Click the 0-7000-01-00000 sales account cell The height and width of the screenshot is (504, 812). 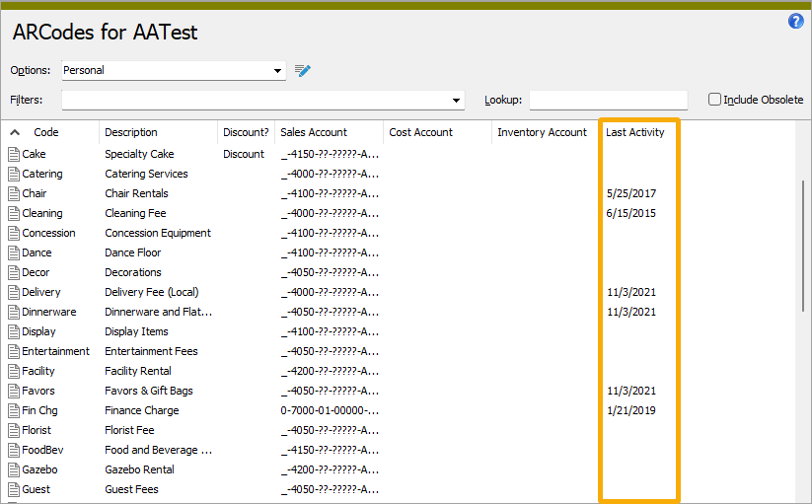[x=330, y=410]
